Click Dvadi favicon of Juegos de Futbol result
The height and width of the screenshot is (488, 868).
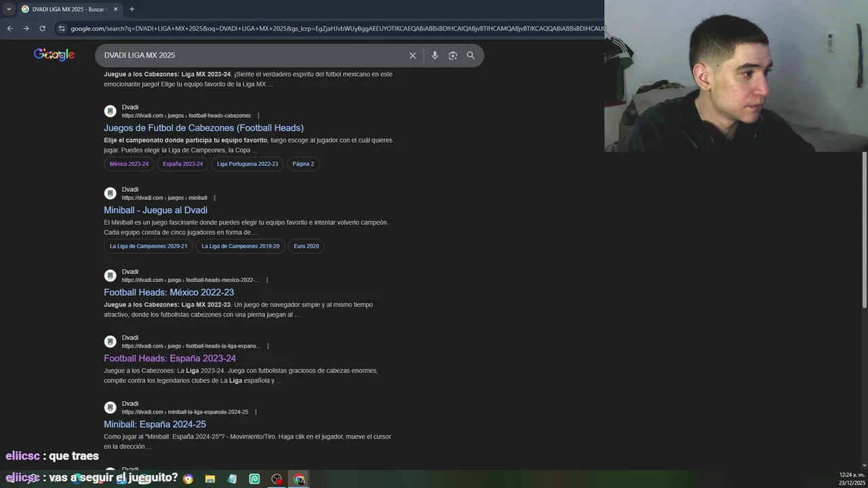pyautogui.click(x=110, y=111)
